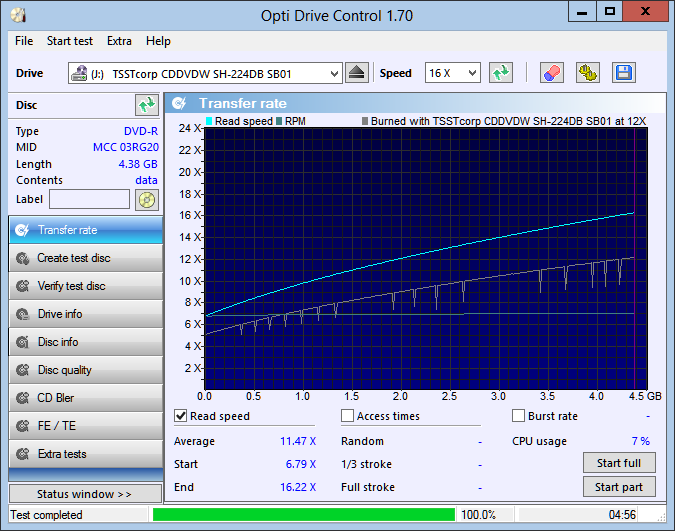Screen dimensions: 675x531
Task: Open the Start test menu
Action: coord(70,41)
